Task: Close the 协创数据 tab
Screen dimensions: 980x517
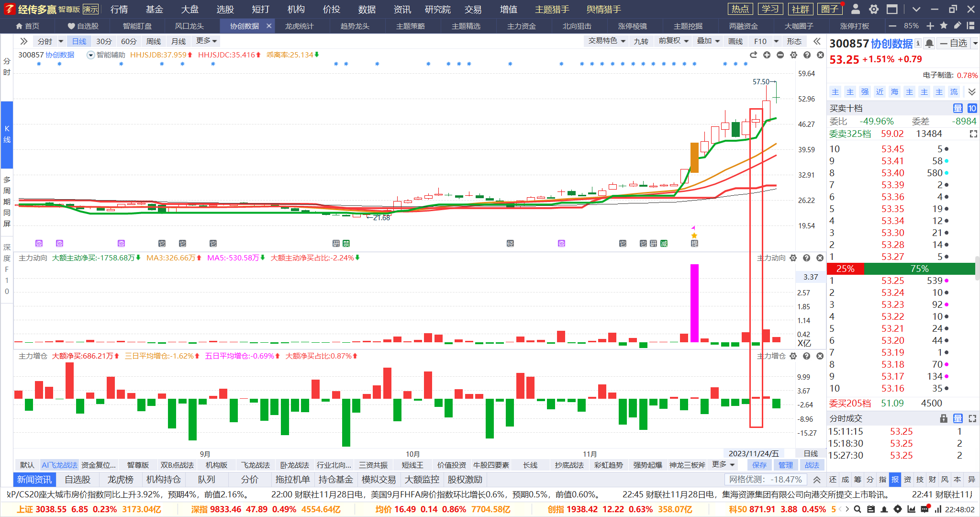Action: 269,26
